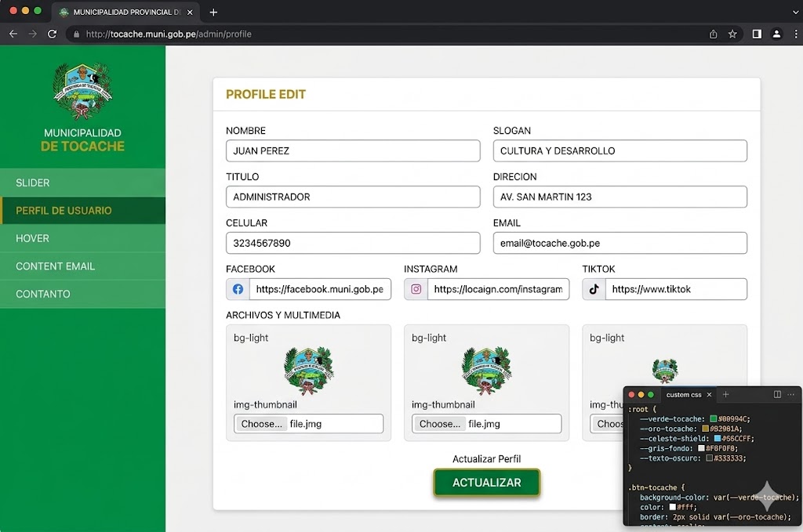Open CONTENT EMAIL in the sidebar

tap(82, 266)
